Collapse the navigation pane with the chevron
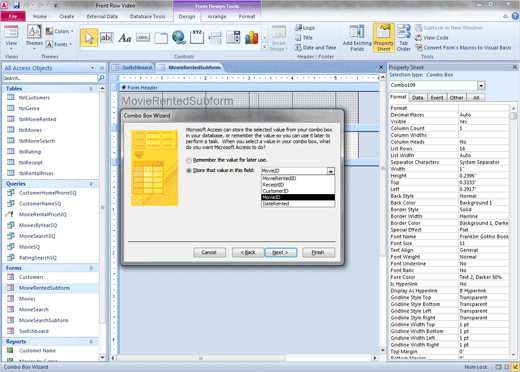520x372 pixels. coord(102,68)
